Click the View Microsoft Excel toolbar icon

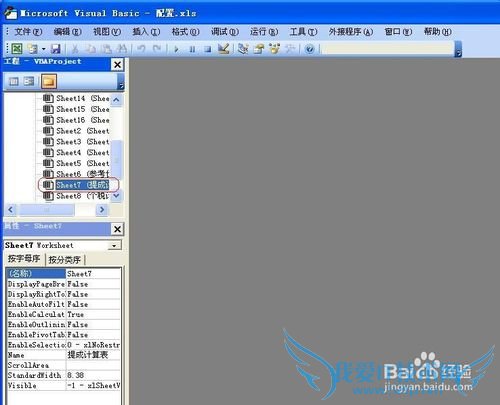17,49
